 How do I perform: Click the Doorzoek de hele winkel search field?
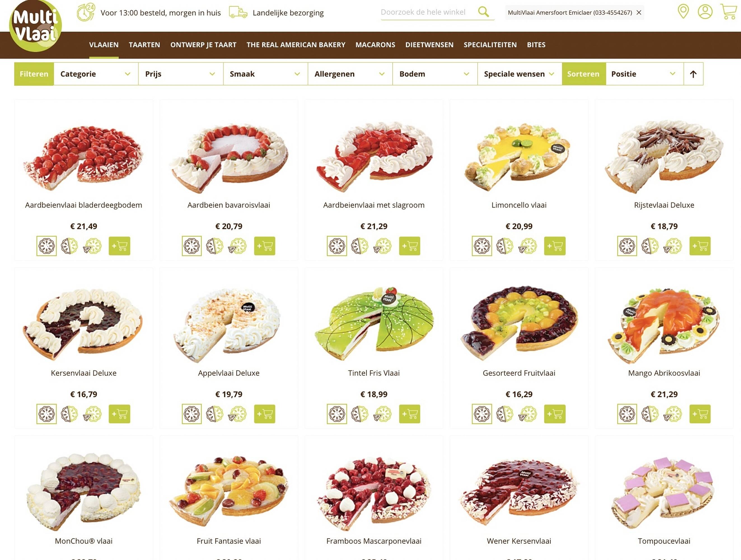click(427, 12)
